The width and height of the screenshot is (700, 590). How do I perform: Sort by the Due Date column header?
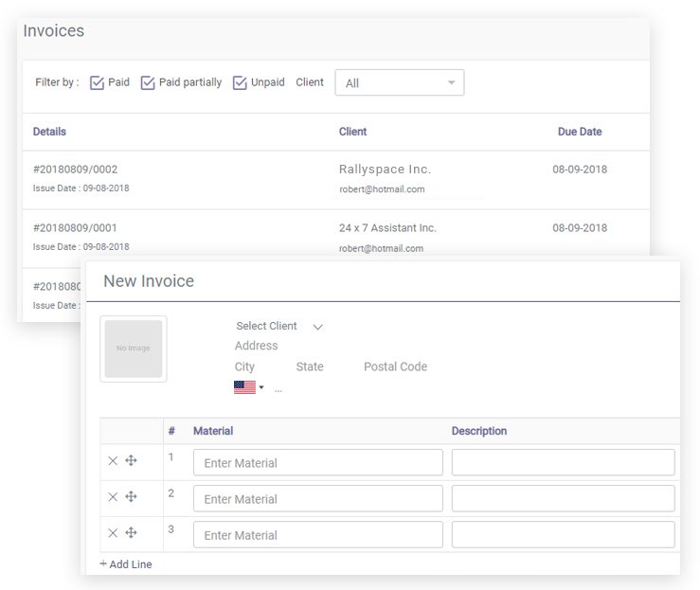(579, 132)
